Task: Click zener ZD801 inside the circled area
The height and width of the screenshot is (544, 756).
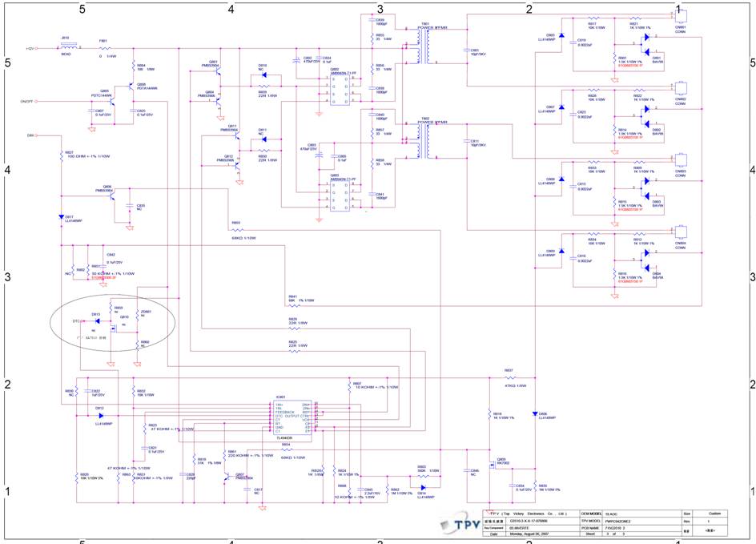Action: coord(138,316)
